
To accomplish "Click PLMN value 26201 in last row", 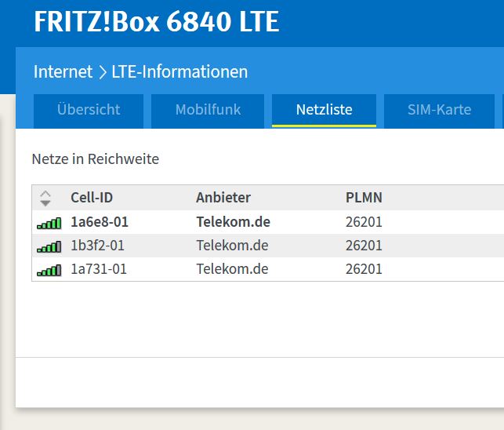I will point(364,269).
